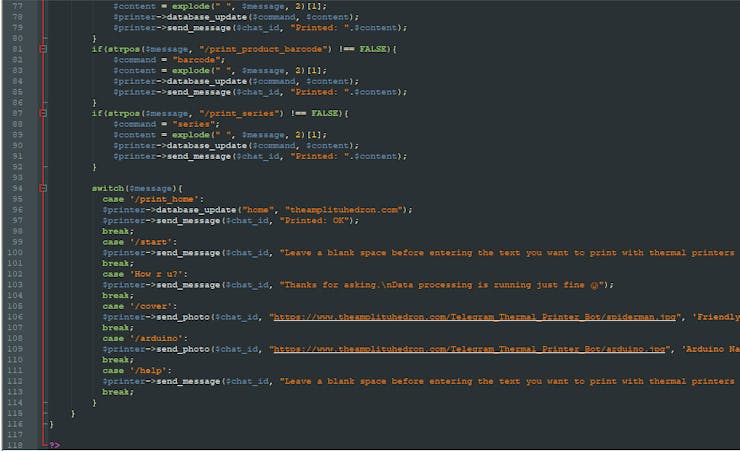
Task: Click the "Thanks for asking" message string
Action: pyautogui.click(x=442, y=285)
